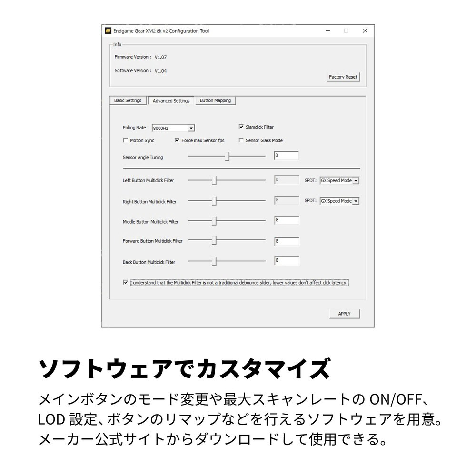Click the APPLY button
Image resolution: width=476 pixels, height=476 pixels.
pos(344,314)
